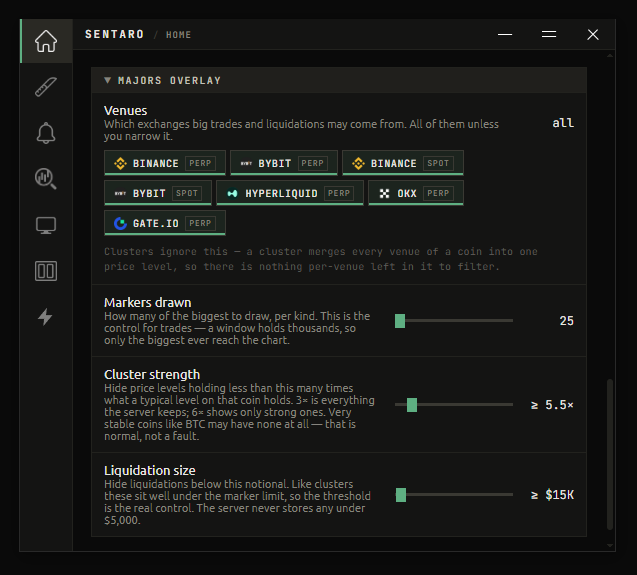The image size is (637, 575).
Task: Click the liquidation value ≥ $15K
Action: [552, 495]
